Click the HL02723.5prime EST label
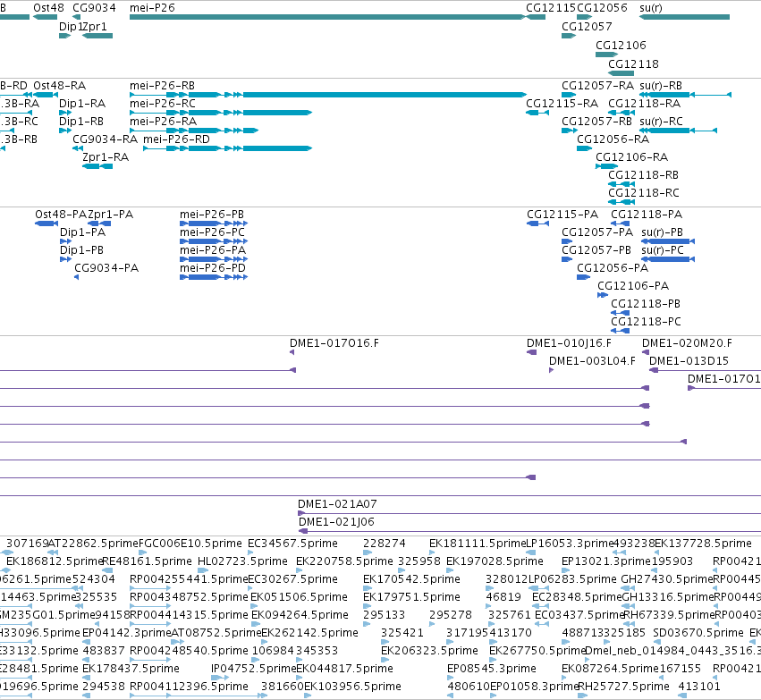This screenshot has width=761, height=700. 242,561
